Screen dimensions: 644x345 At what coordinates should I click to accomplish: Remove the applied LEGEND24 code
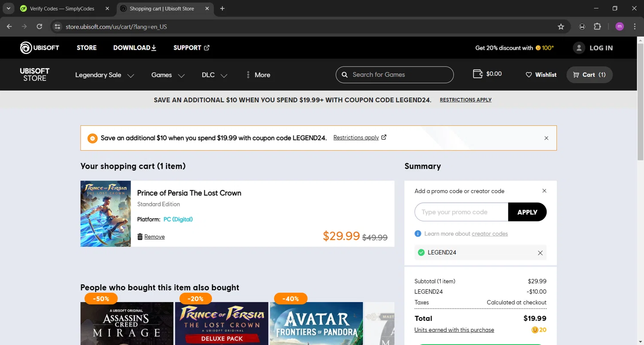click(x=540, y=253)
